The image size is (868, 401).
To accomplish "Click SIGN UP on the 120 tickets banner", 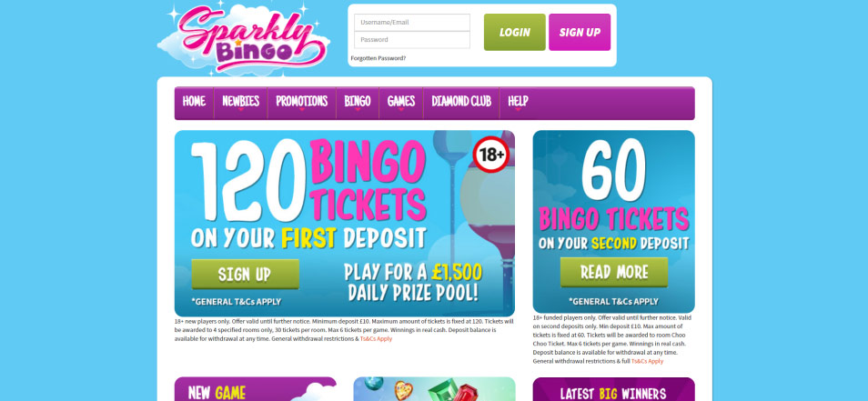I will [246, 275].
